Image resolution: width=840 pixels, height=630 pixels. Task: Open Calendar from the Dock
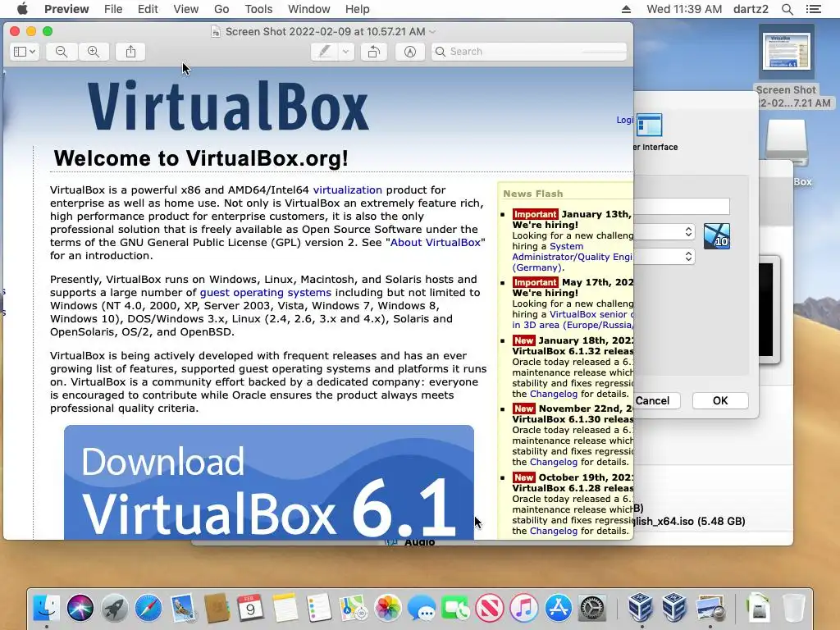tap(251, 608)
